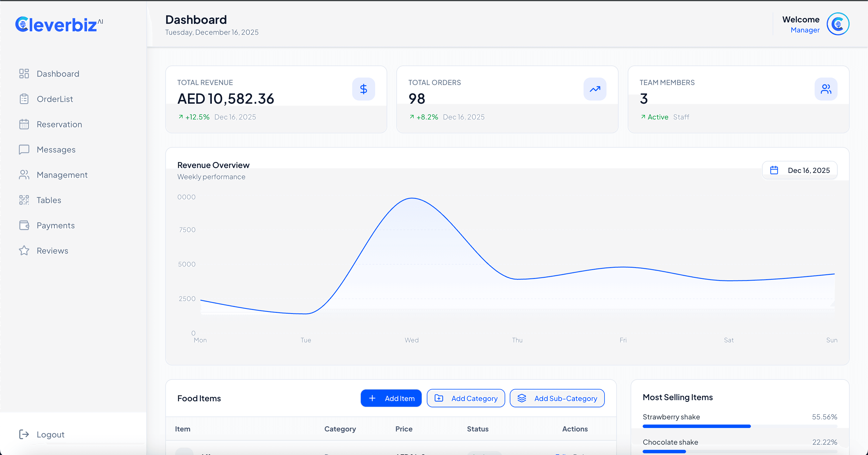This screenshot has width=868, height=455.
Task: Click the trend icon on Total Orders card
Action: (x=595, y=89)
